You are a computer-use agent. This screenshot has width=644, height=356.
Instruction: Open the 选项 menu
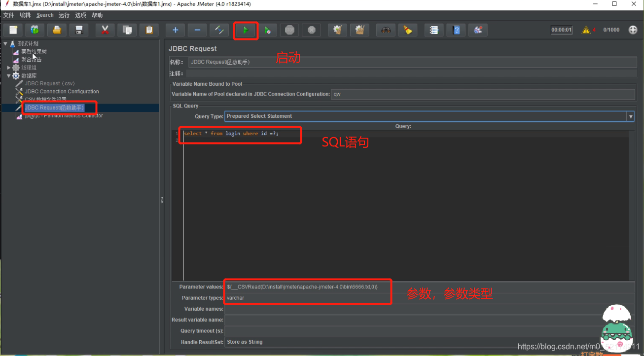(80, 15)
